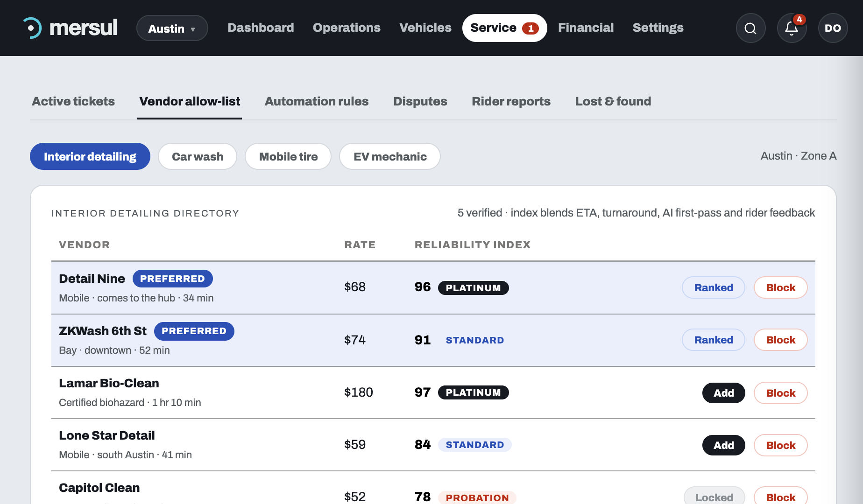Viewport: 863px width, 504px height.
Task: Click the RELIABILITY INDEX column header
Action: [473, 245]
